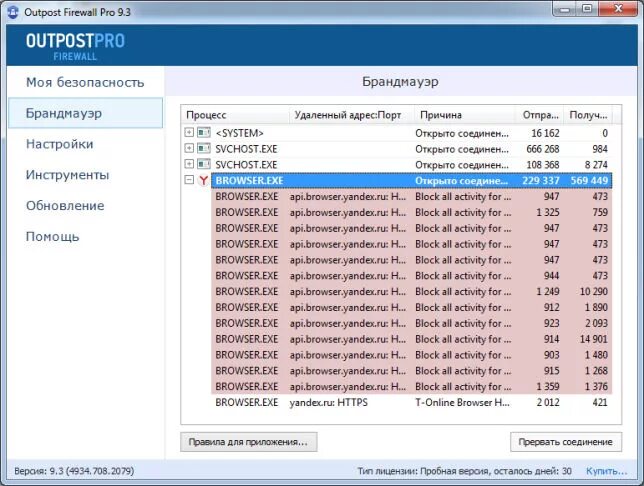Click the Прервать соединение button
This screenshot has width=644, height=486.
click(566, 442)
